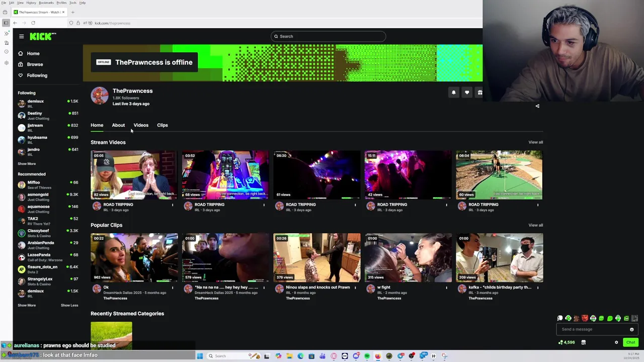This screenshot has height=362, width=644.
Task: Click browser reload button
Action: [33, 23]
